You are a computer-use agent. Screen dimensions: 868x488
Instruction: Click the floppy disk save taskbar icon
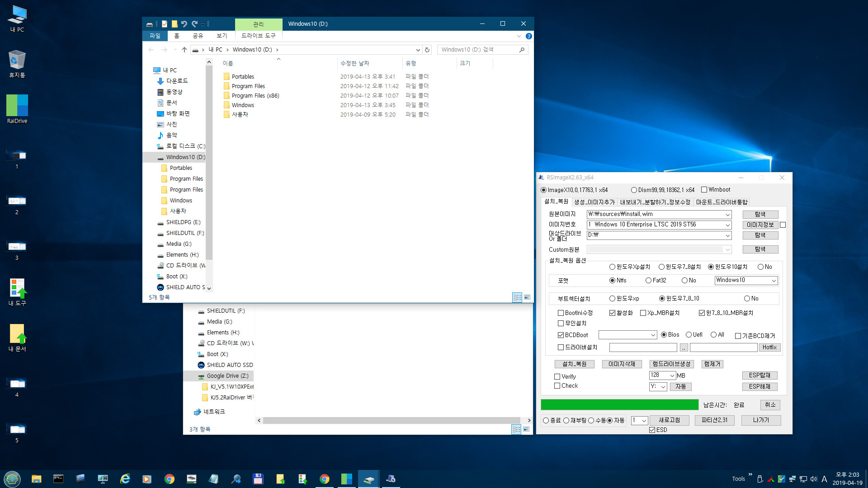(x=258, y=479)
